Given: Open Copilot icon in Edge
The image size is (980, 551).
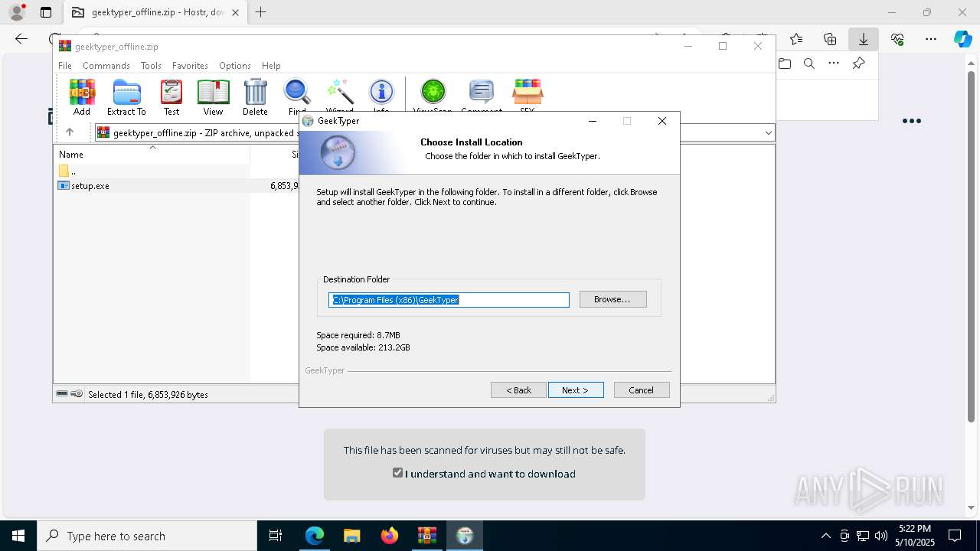Looking at the screenshot, I should (x=962, y=39).
